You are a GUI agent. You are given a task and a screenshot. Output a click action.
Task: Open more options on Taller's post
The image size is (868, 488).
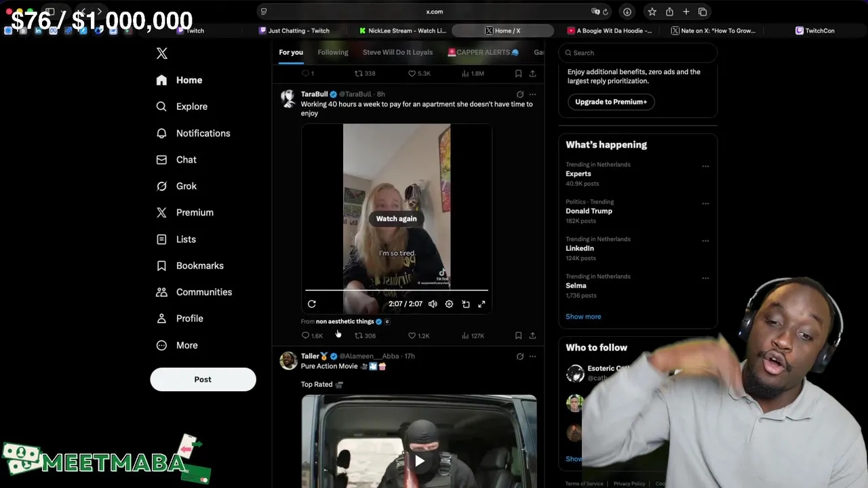[x=532, y=357]
